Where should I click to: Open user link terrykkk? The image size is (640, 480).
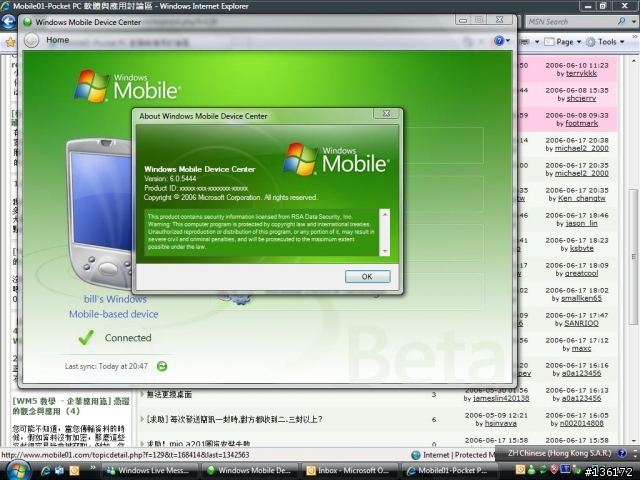pyautogui.click(x=581, y=74)
